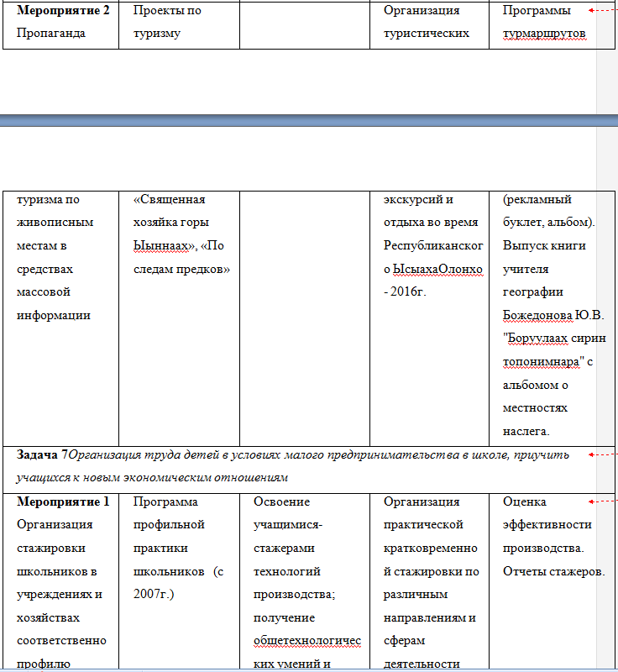The height and width of the screenshot is (672, 618).
Task: Click the word "Освоение"
Action: 281,501
